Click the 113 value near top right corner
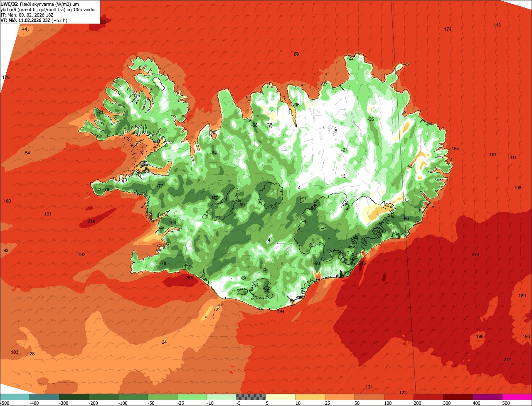Viewport: 532px width, 406px height. (497, 25)
